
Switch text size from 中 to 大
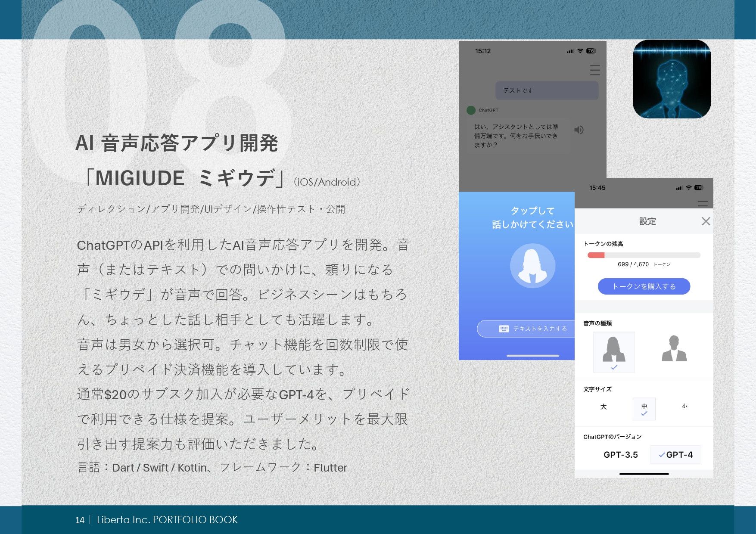(603, 406)
